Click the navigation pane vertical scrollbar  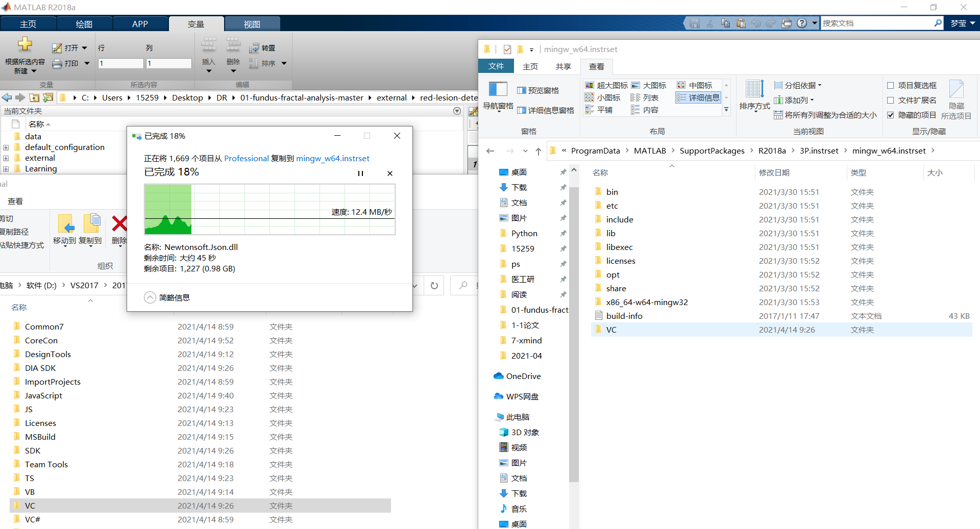[574, 334]
